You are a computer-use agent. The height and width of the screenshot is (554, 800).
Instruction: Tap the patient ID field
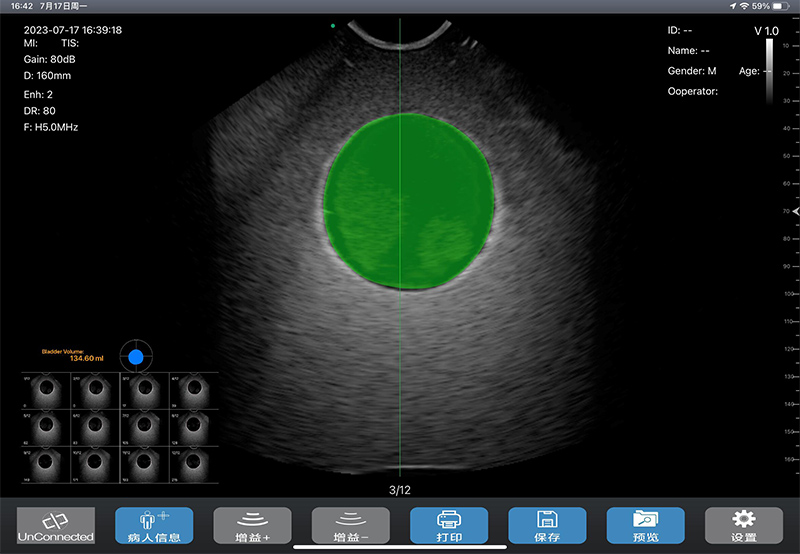pyautogui.click(x=680, y=30)
